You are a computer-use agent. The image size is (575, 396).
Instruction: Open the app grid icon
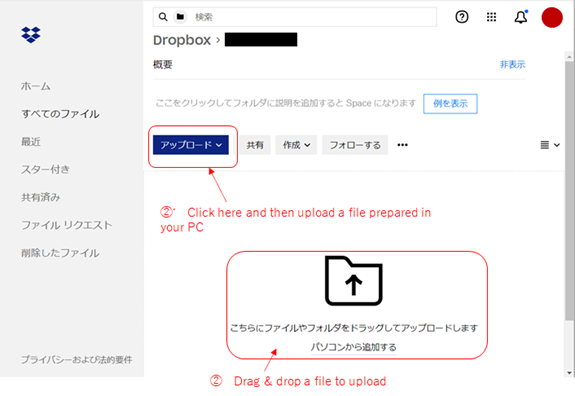point(491,17)
